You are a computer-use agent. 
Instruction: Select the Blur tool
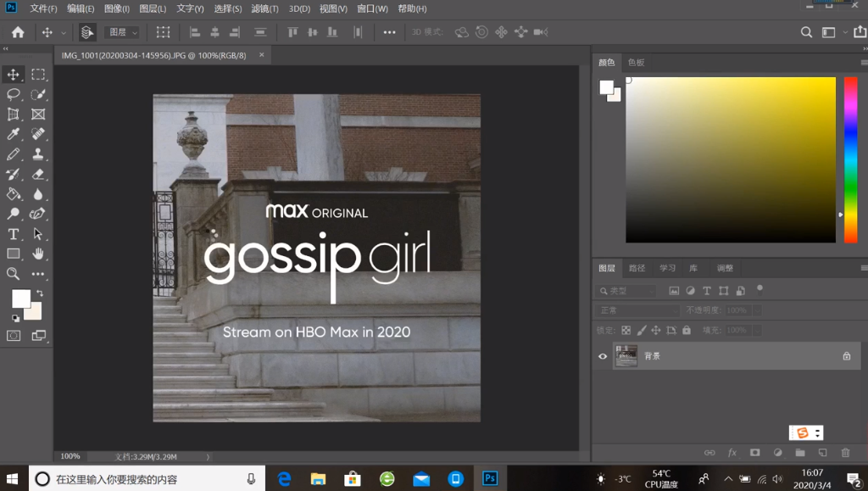click(38, 194)
